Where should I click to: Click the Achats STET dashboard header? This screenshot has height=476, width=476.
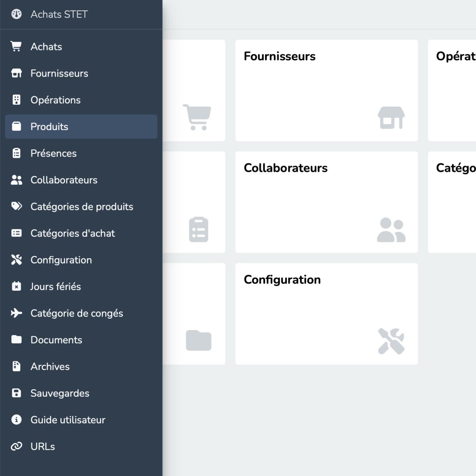(x=59, y=14)
